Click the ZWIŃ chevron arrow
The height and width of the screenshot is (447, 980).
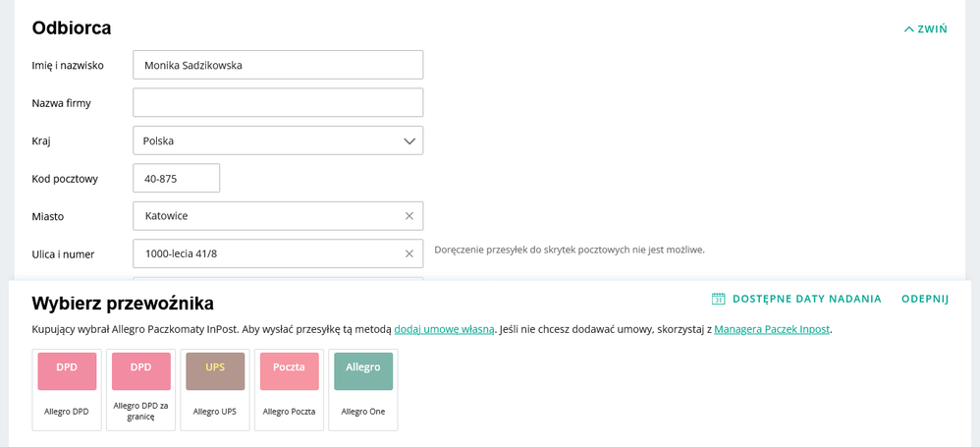(x=909, y=29)
